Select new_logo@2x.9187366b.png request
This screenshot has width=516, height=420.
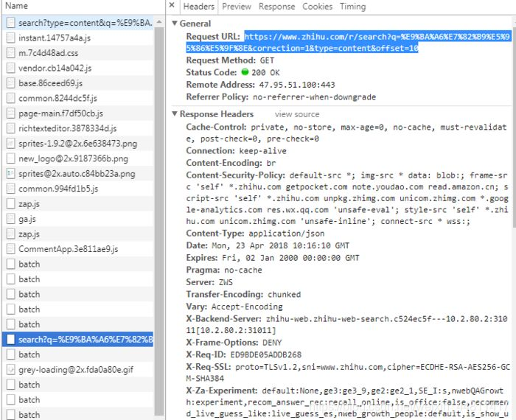78,158
